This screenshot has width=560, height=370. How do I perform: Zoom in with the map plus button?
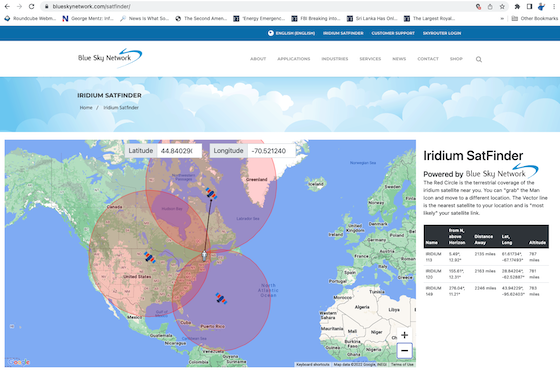(404, 335)
